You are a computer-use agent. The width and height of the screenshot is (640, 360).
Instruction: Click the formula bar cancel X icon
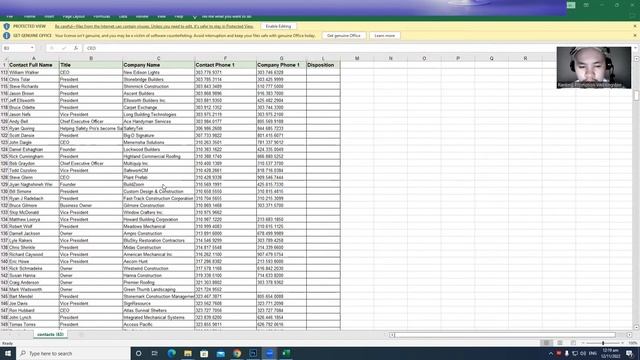tap(52, 48)
